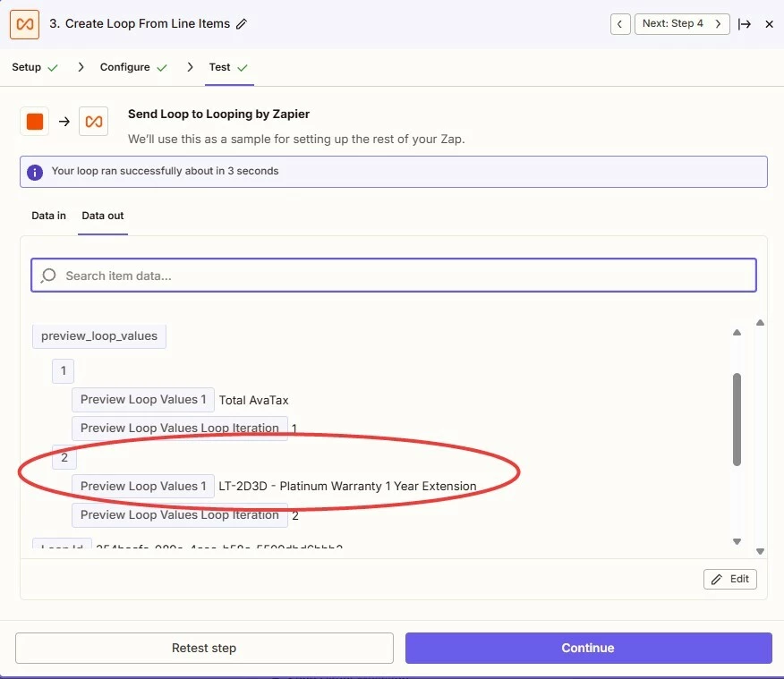Click the Continue button
The image size is (784, 679).
pos(589,648)
